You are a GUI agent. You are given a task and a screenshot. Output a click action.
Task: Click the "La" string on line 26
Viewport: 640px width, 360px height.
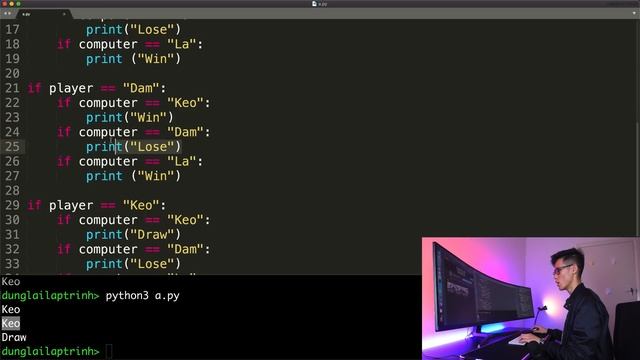[x=181, y=162]
